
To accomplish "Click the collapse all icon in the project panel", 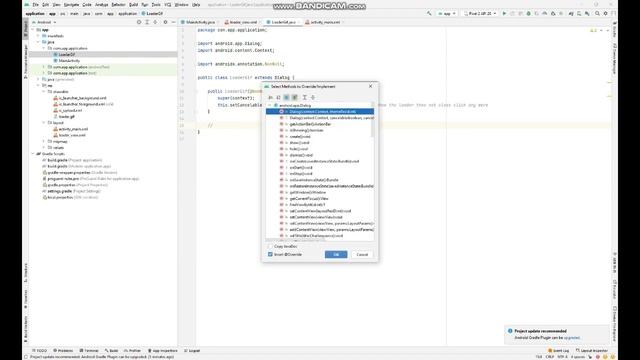I will [155, 22].
